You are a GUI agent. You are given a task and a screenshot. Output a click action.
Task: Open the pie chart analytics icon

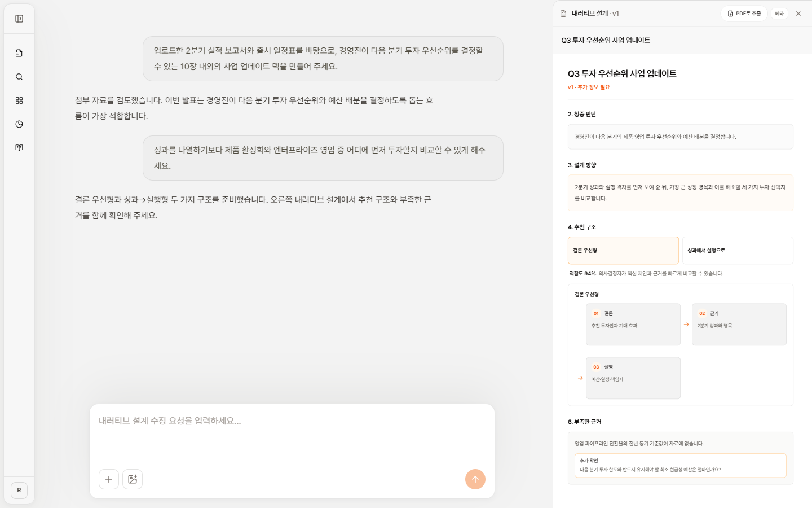19,124
